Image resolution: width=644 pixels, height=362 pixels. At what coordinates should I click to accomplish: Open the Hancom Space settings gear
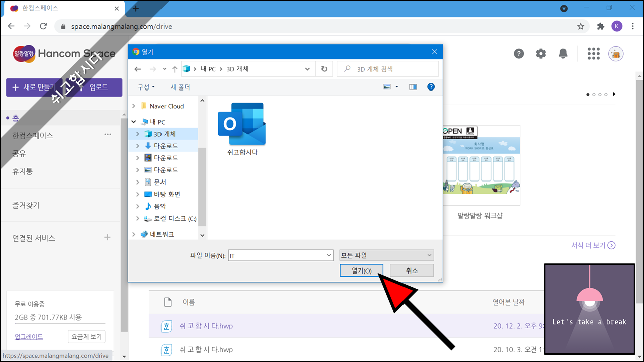541,54
